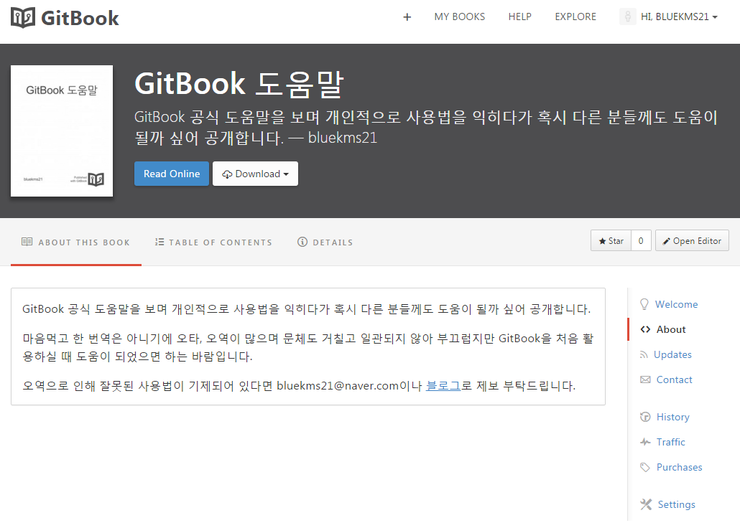Click the list icon beside TABLE OF CONTENTS
The width and height of the screenshot is (740, 528).
pyautogui.click(x=160, y=242)
